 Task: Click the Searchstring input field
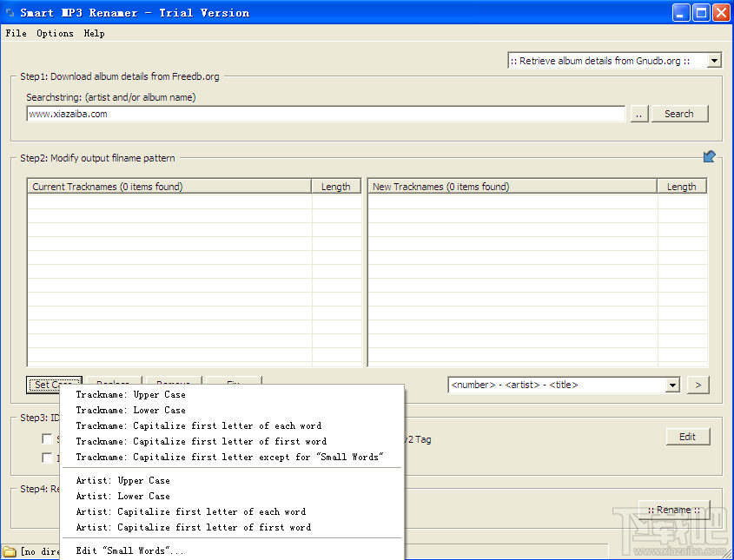(326, 114)
